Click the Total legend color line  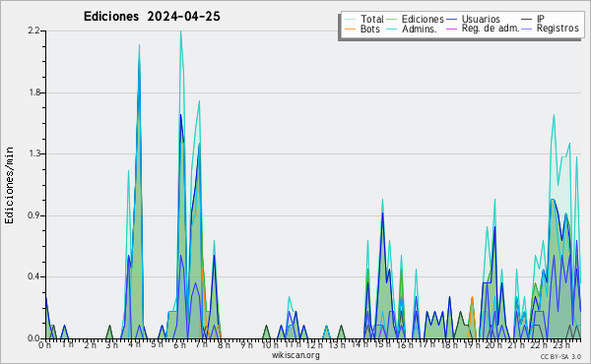click(350, 20)
